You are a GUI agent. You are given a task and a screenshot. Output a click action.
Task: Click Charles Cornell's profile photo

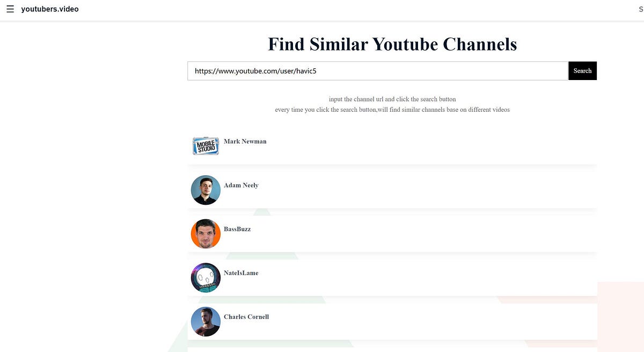[206, 321]
